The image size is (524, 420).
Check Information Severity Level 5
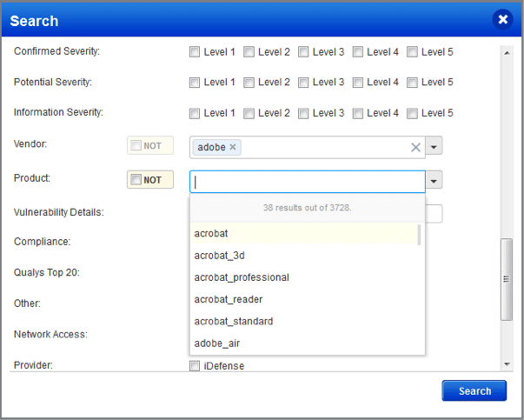click(412, 113)
